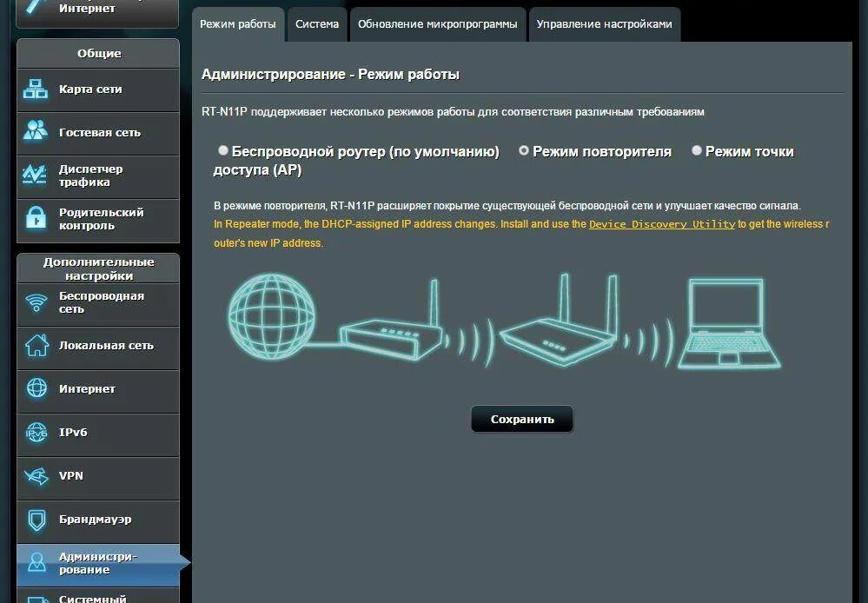Click the Дополнительные настройки section header
Screen dimensions: 868x603
98,268
